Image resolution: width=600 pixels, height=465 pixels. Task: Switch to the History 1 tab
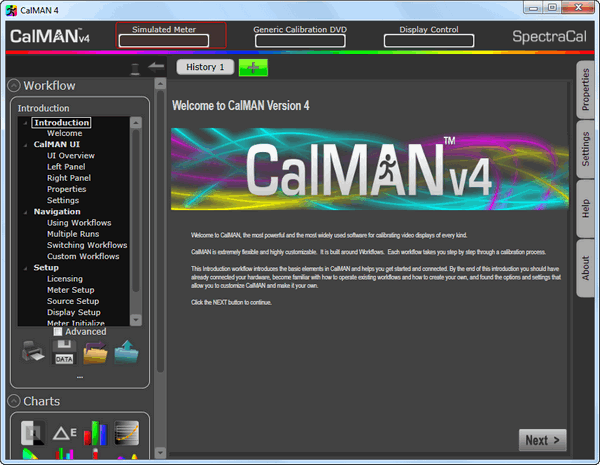(206, 67)
